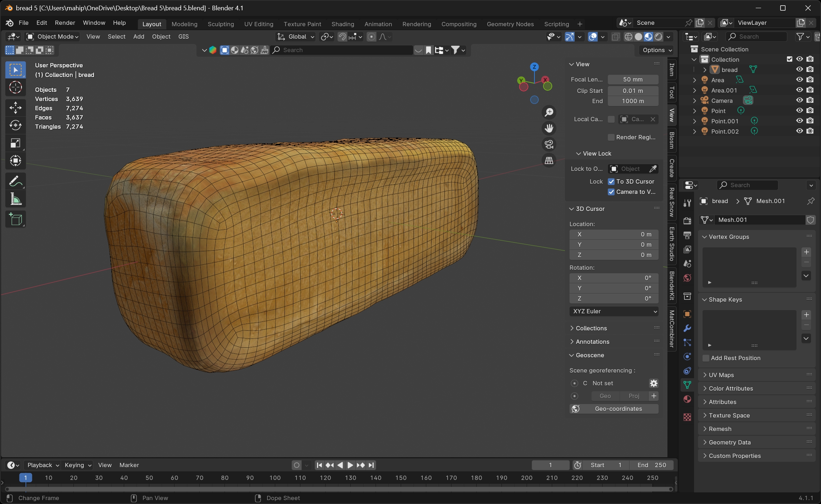Toggle camera view in viewport
The height and width of the screenshot is (504, 821).
click(x=549, y=144)
